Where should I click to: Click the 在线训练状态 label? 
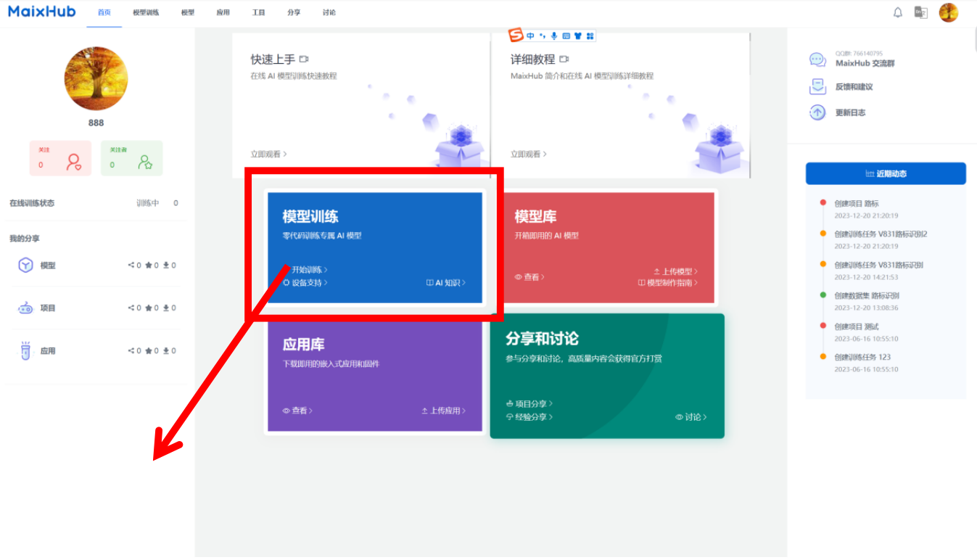point(32,203)
